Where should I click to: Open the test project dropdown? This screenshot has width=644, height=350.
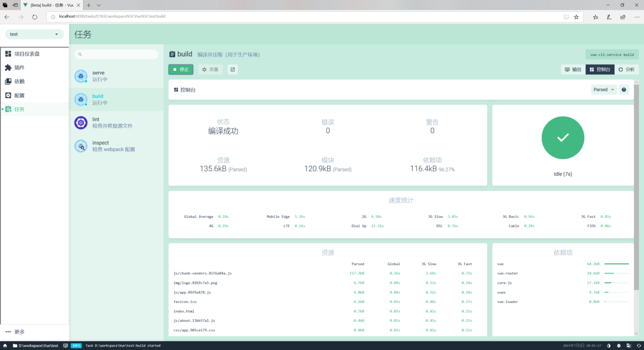point(34,34)
